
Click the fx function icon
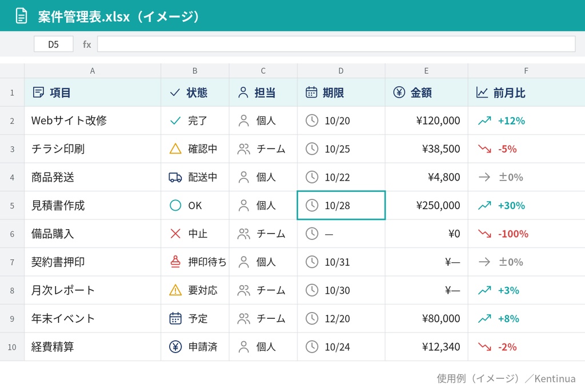point(87,45)
